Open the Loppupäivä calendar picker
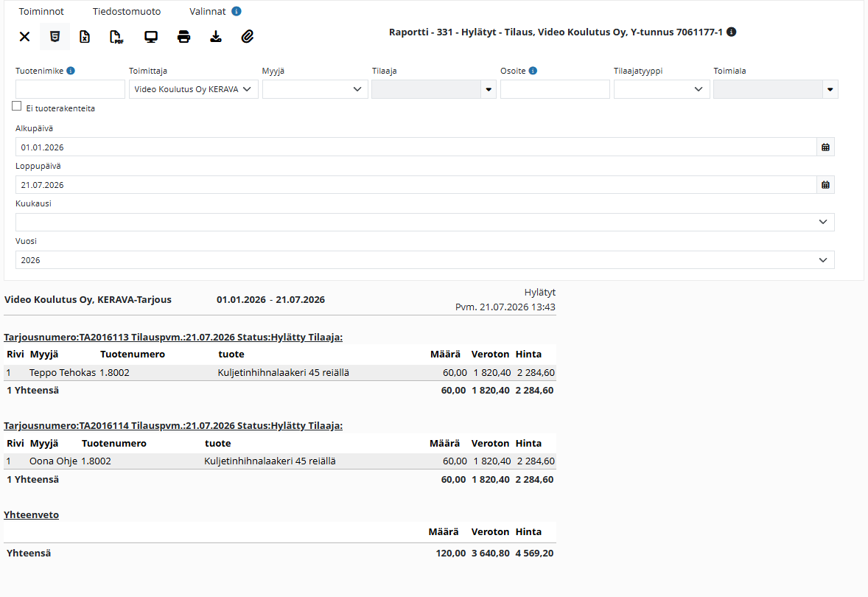 [825, 185]
